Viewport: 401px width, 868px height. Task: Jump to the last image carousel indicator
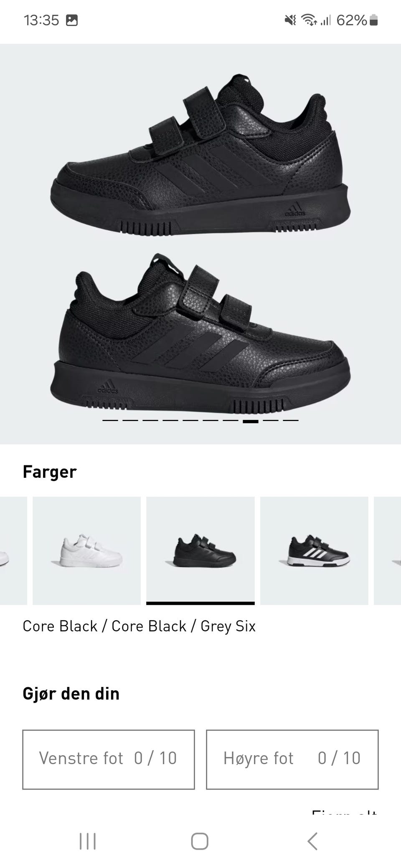[x=291, y=421]
